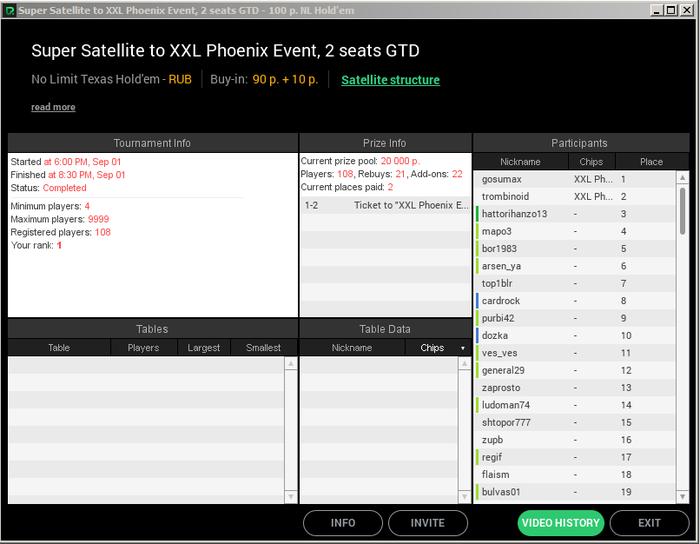Select participant gosumax
The width and height of the screenshot is (700, 544).
(x=575, y=179)
